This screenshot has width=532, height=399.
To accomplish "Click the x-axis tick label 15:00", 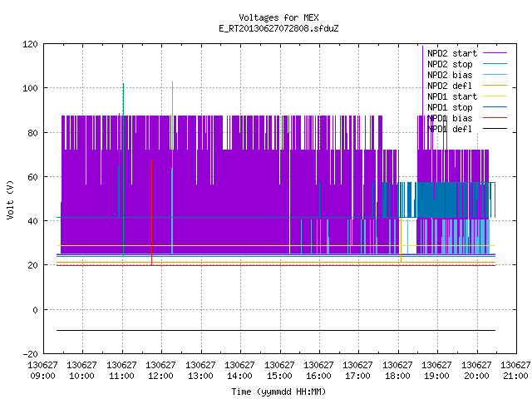I will coord(279,376).
